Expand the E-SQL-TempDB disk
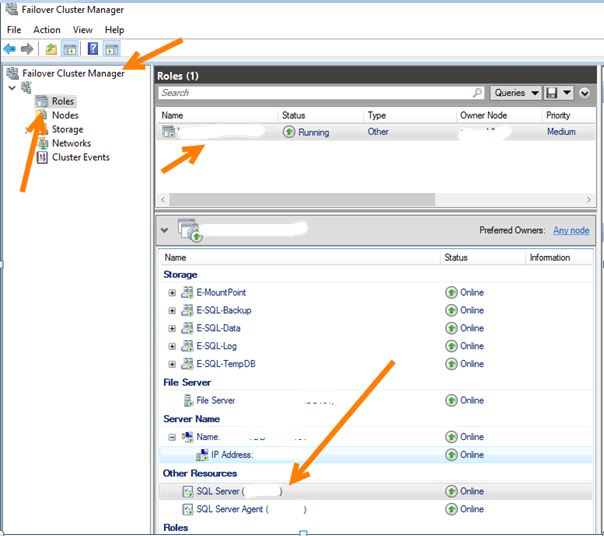Viewport: 604px width, 536px height. tap(172, 364)
